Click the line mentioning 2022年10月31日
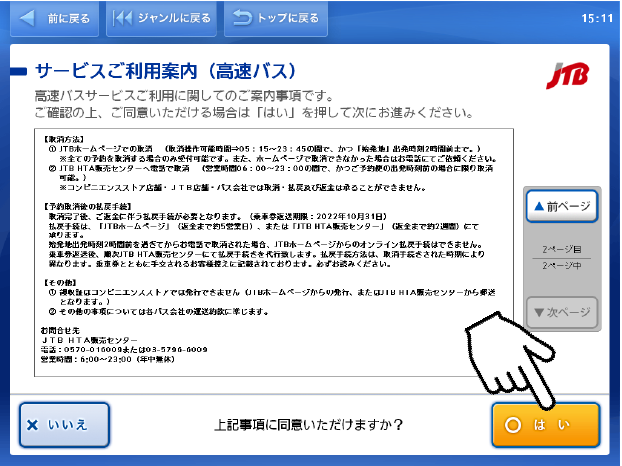The width and height of the screenshot is (622, 466). pyautogui.click(x=218, y=216)
